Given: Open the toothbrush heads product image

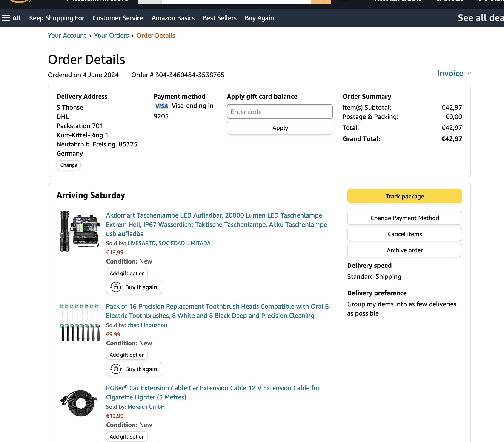Looking at the screenshot, I should [79, 323].
